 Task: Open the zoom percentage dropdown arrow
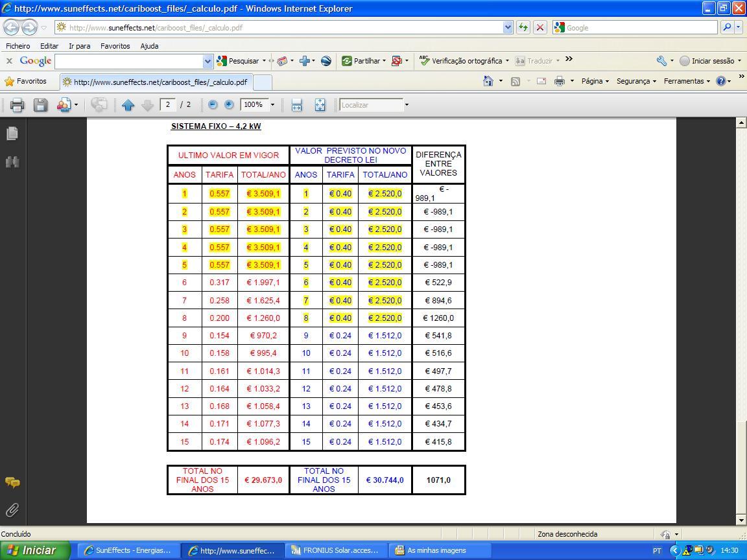(x=272, y=105)
